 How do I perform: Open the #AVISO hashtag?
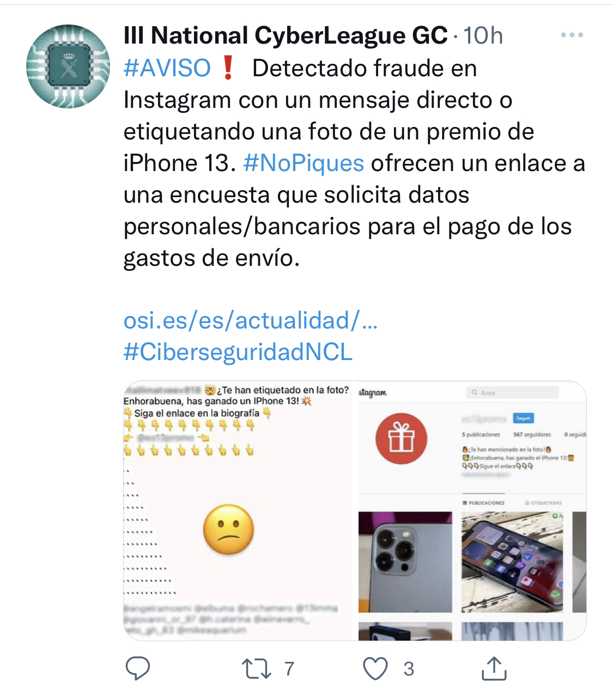coord(167,69)
